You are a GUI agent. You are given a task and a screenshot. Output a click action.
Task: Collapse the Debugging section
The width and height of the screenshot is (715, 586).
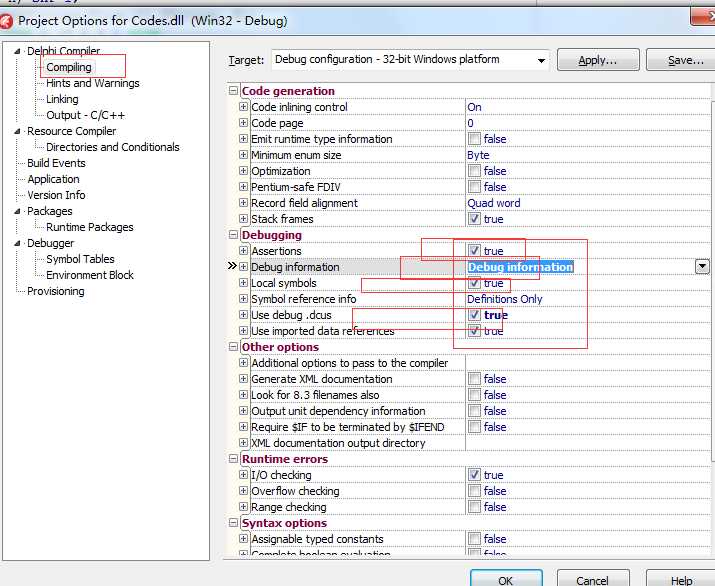coord(233,235)
